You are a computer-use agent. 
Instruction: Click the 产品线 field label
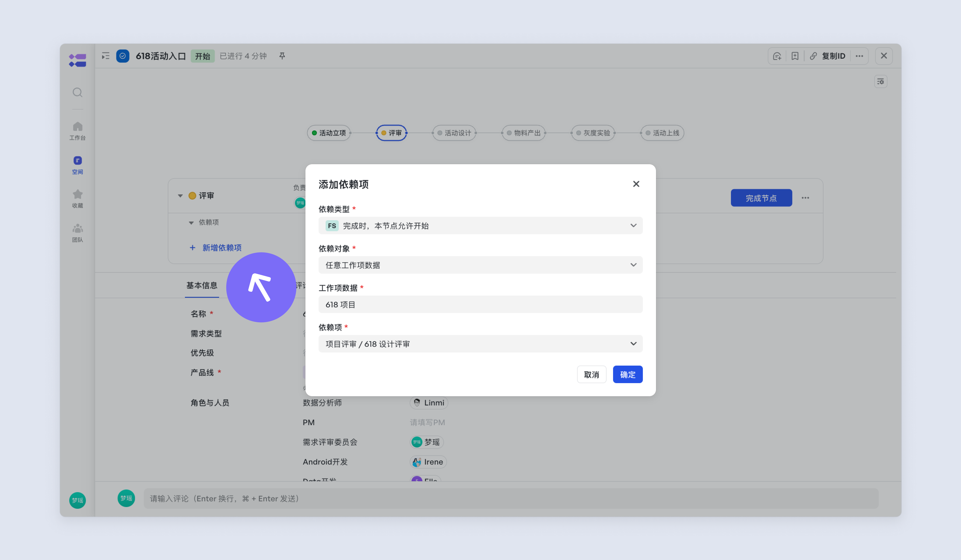[x=202, y=372]
